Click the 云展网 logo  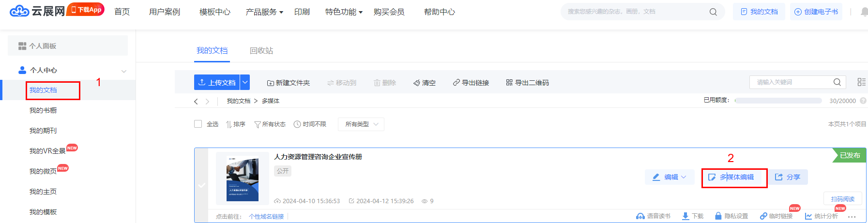coord(37,11)
